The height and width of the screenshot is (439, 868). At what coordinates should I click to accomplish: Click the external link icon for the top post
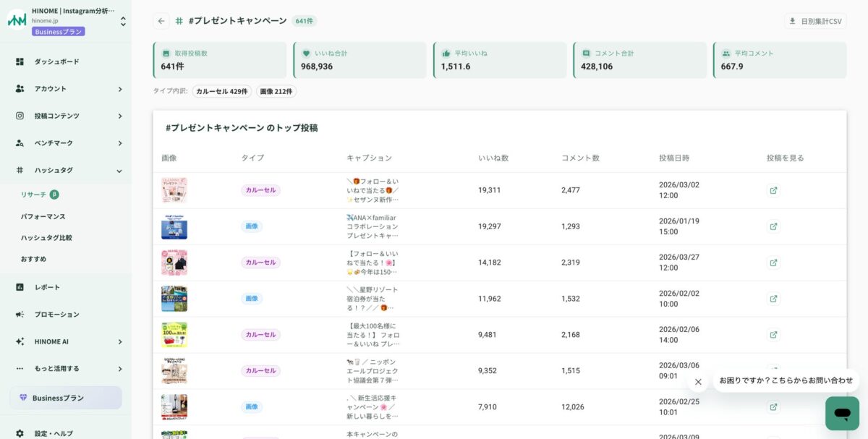pos(773,189)
